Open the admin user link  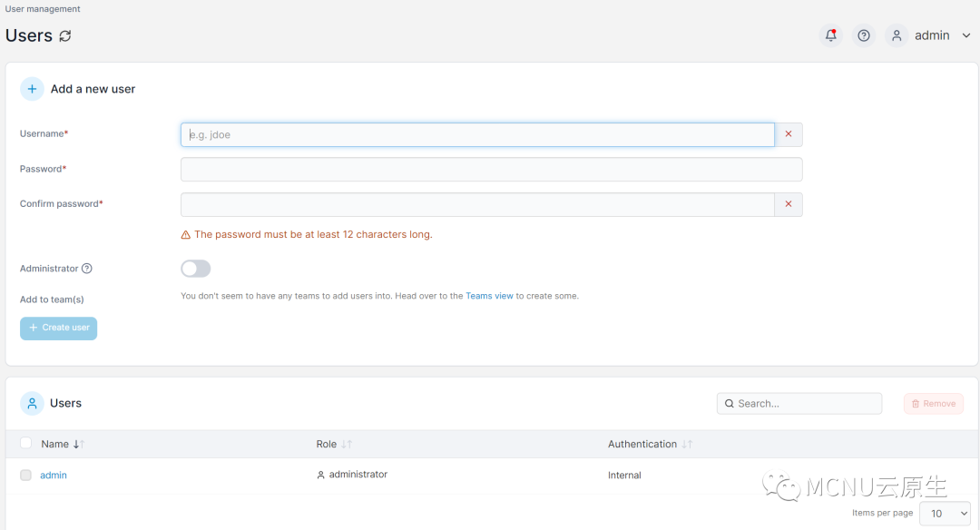pyautogui.click(x=54, y=475)
